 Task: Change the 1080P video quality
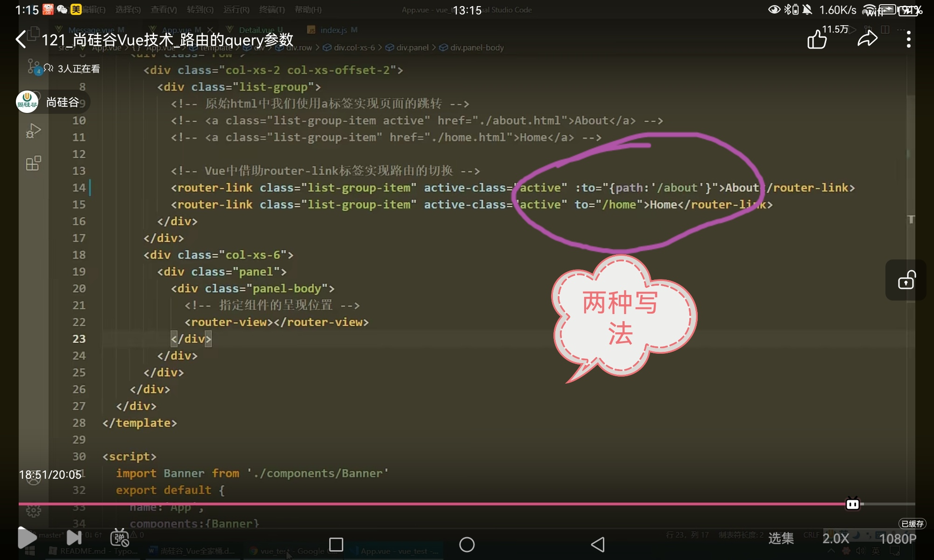[x=898, y=539]
